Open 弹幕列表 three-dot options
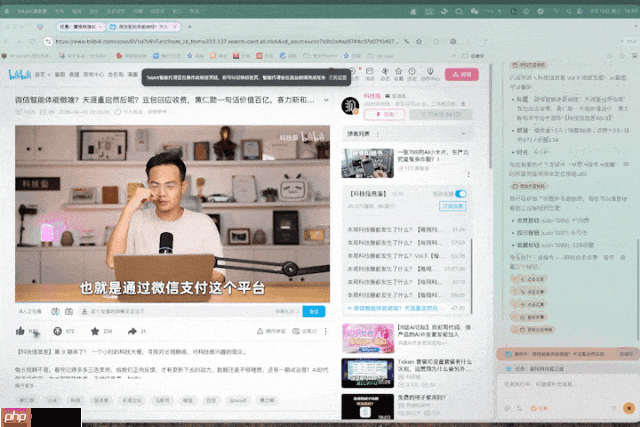Screen dimensions: 640x427 point(378,134)
